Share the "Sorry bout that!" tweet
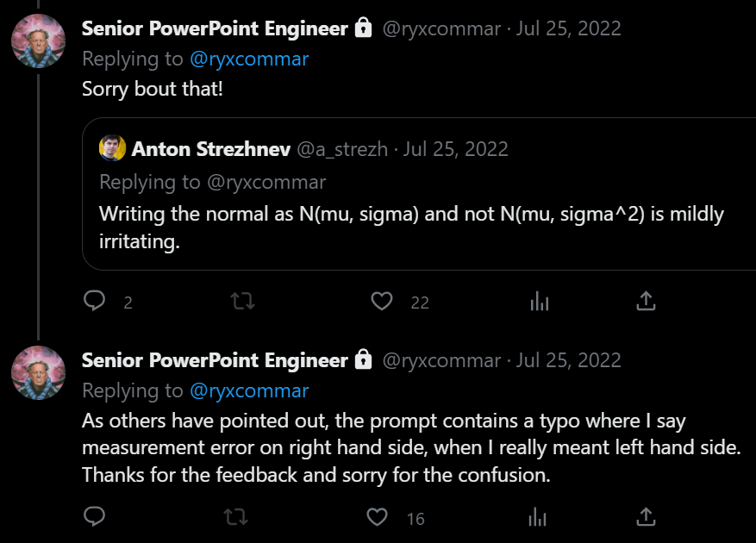Viewport: 756px width, 543px height. pyautogui.click(x=646, y=301)
